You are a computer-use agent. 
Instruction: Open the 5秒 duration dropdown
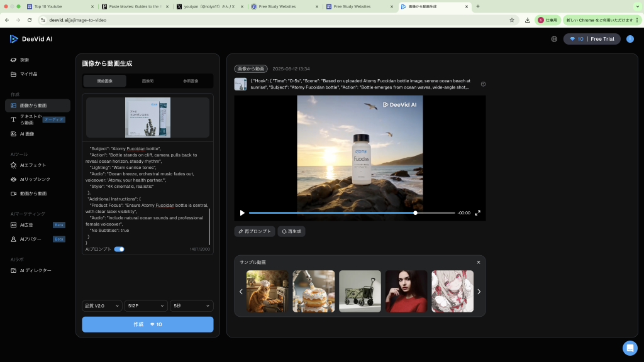coord(191,306)
